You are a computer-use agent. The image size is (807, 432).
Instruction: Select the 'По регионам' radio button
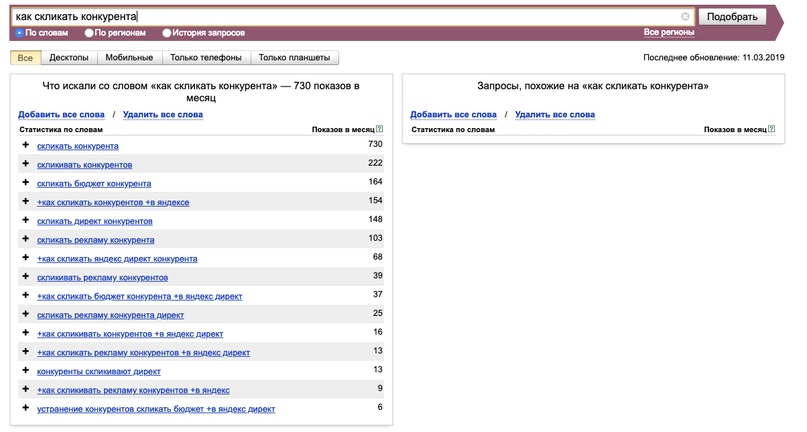tap(89, 33)
